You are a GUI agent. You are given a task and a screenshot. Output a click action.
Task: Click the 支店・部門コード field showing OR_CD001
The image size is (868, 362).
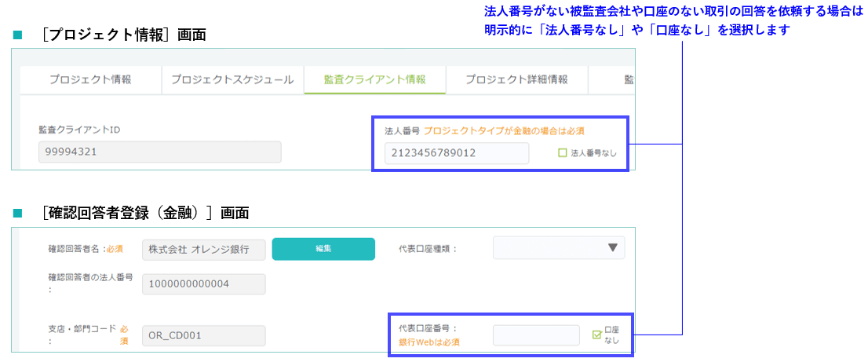click(x=203, y=336)
